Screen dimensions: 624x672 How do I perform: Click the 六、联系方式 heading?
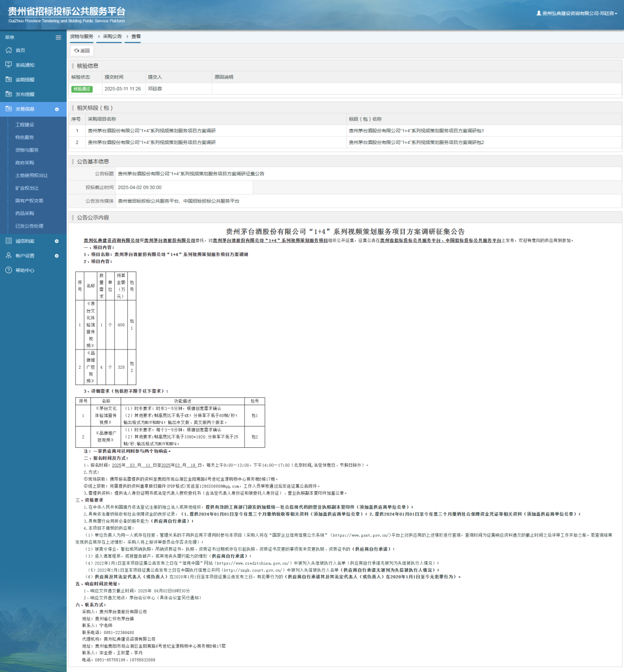90,605
